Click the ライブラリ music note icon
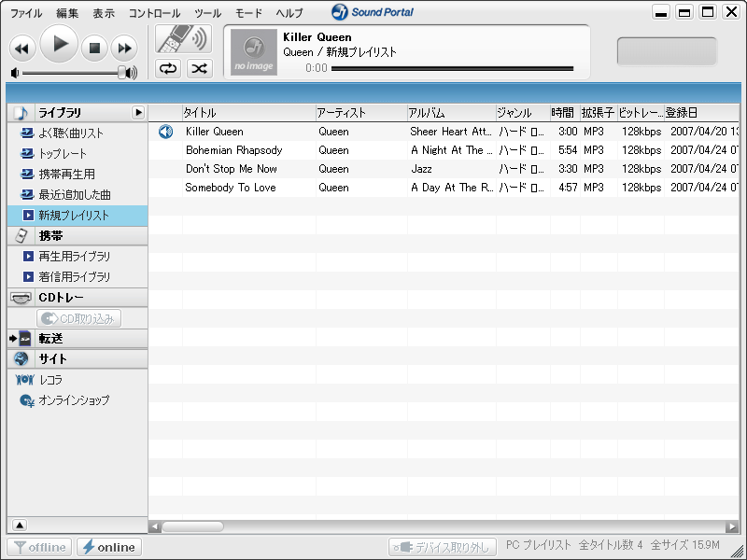The height and width of the screenshot is (560, 747). click(x=21, y=113)
